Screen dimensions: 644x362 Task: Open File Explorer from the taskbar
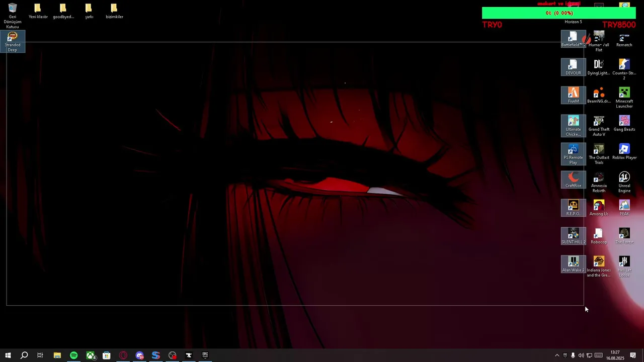57,355
